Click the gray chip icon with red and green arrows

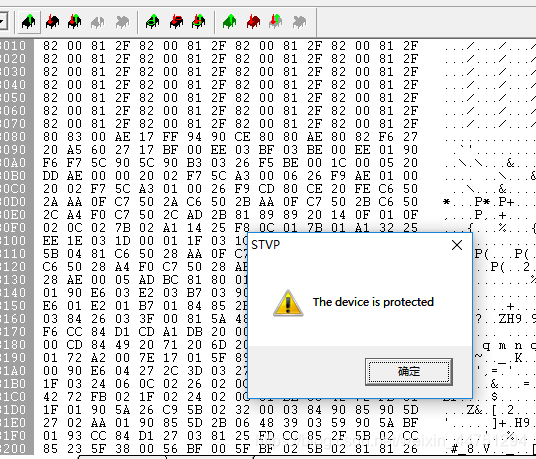coord(276,22)
